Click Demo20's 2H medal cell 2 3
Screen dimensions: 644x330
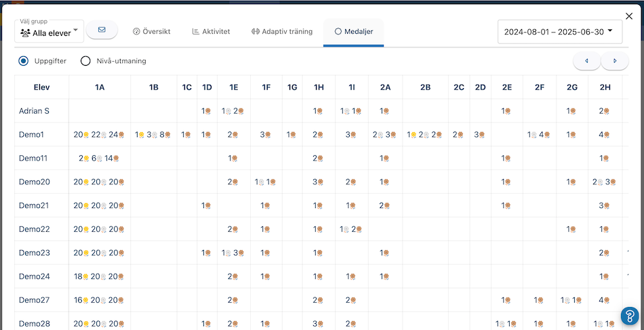point(605,182)
